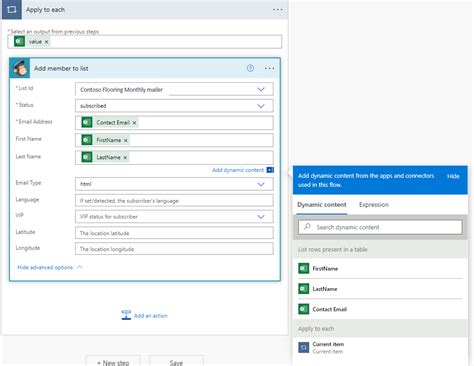Click the search magnifier icon
The image size is (474, 366).
[307, 227]
